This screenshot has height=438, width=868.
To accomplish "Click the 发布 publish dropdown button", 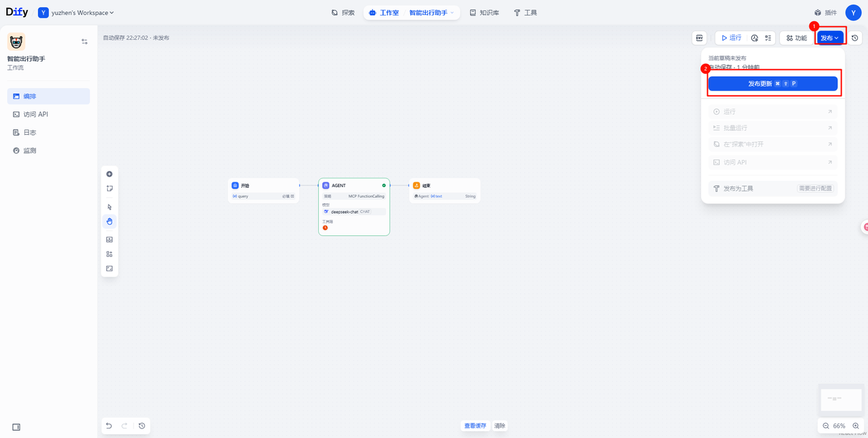I will pyautogui.click(x=829, y=38).
